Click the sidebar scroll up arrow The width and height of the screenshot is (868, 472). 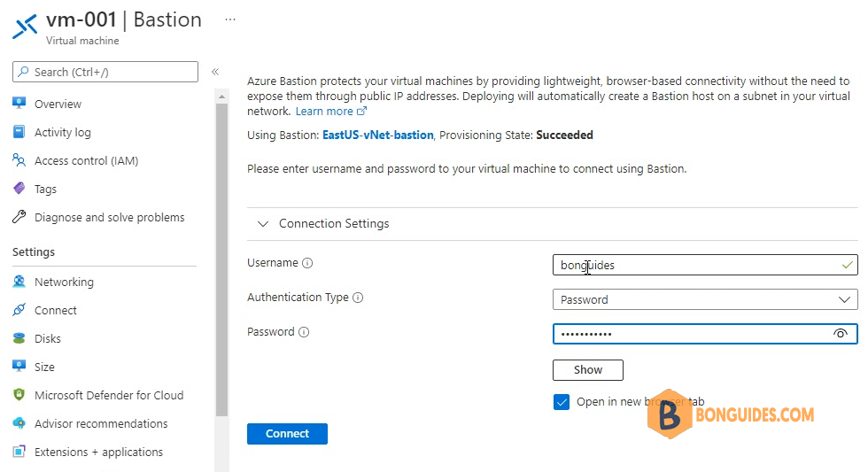pos(221,97)
